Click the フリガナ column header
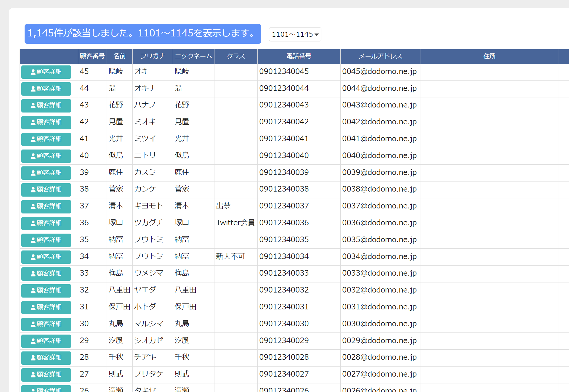Viewport: 569px width, 392px height. tap(153, 56)
